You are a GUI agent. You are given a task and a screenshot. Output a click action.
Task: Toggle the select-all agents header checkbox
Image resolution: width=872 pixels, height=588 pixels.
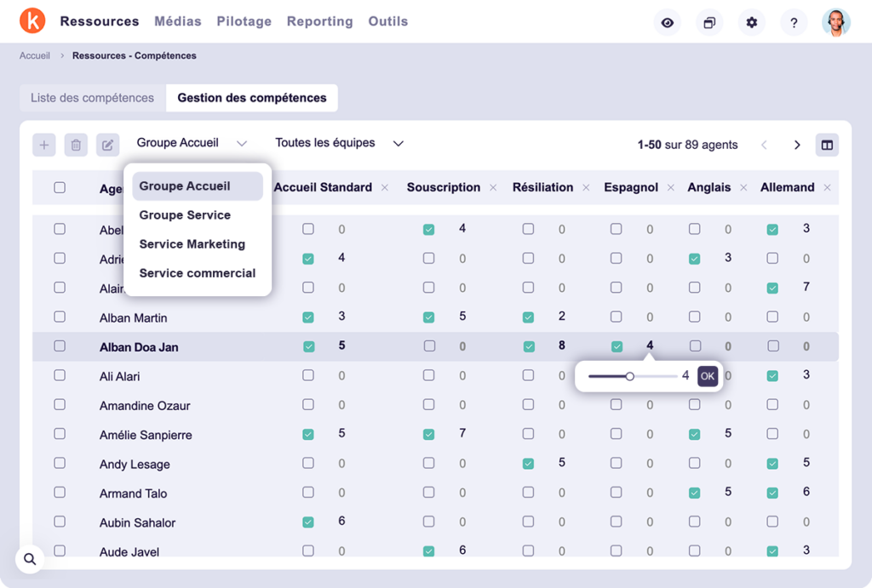click(60, 187)
